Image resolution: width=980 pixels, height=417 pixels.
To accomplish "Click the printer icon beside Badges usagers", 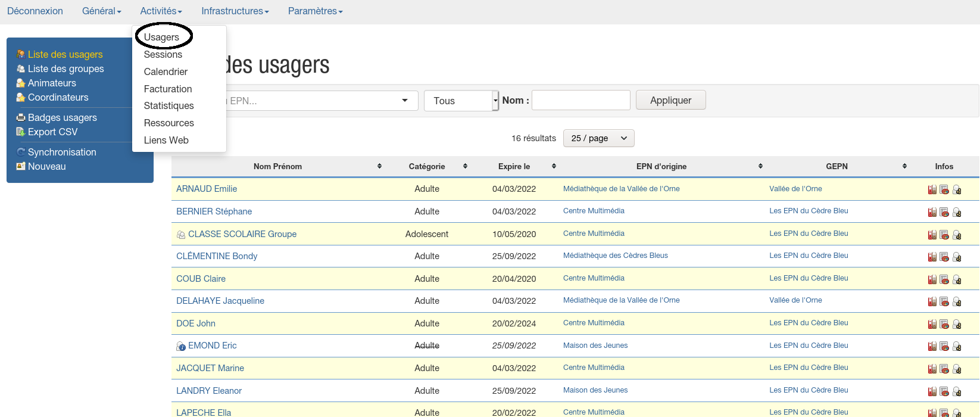I will tap(21, 118).
